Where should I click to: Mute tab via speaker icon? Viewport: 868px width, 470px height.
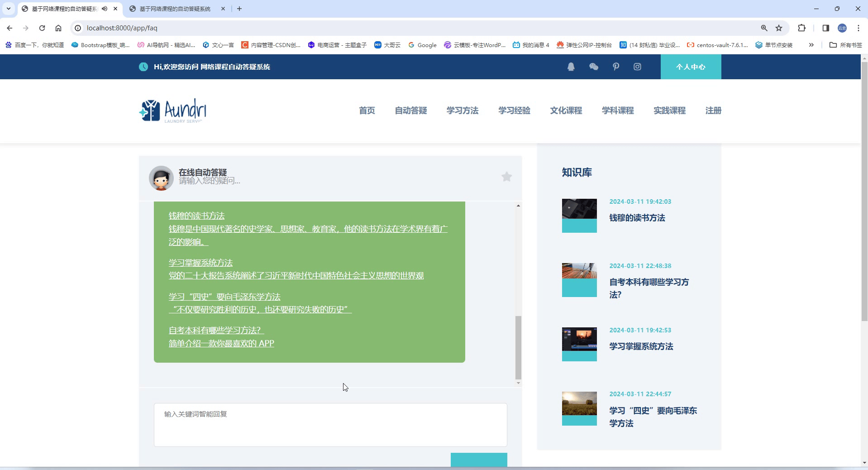[x=105, y=9]
